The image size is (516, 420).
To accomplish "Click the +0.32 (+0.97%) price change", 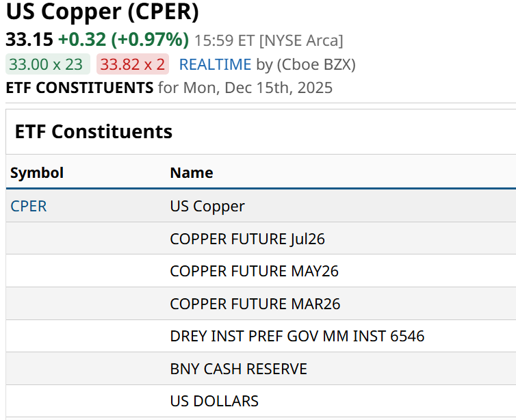I will pyautogui.click(x=123, y=40).
